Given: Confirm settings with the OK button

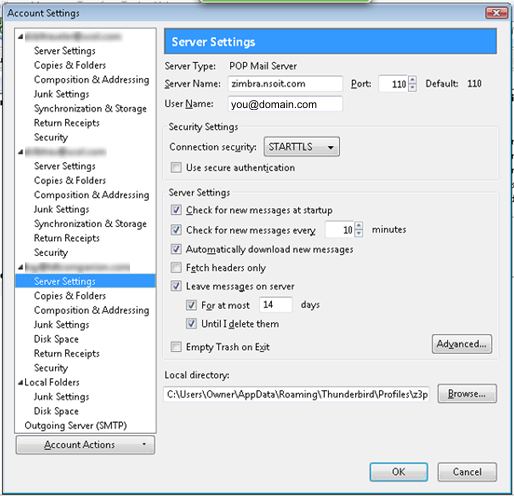Looking at the screenshot, I should click(399, 472).
